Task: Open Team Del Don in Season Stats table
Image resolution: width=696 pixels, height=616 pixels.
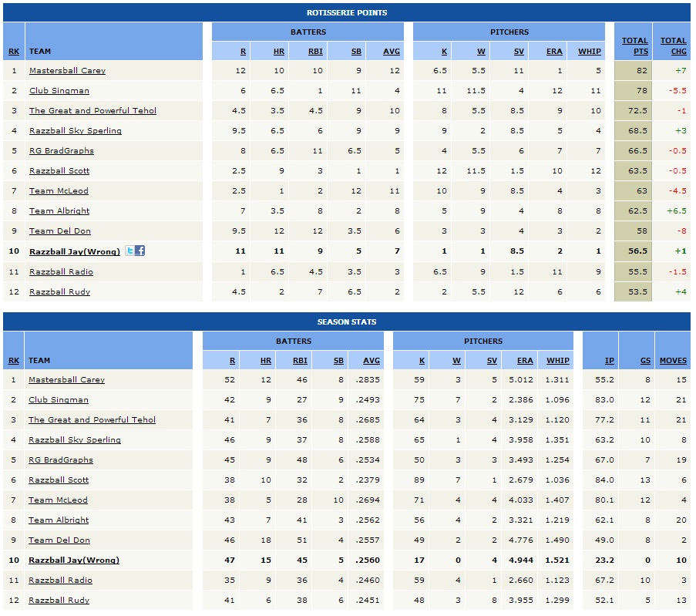Action: [59, 540]
